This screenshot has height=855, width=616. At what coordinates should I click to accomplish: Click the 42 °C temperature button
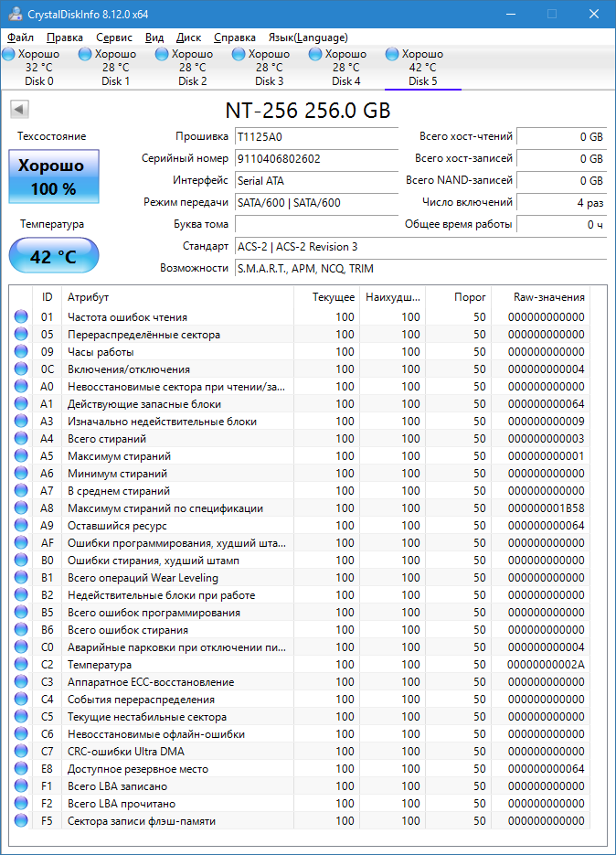[53, 256]
